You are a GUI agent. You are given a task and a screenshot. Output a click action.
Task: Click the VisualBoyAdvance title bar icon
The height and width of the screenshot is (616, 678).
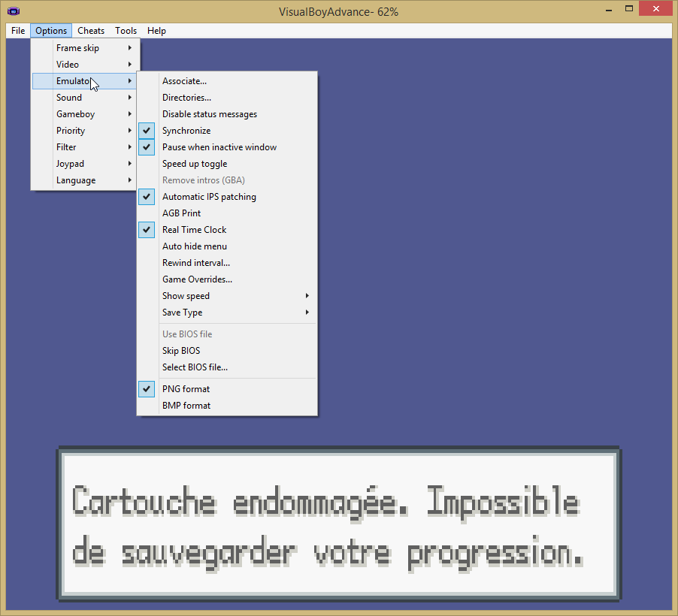(x=14, y=11)
